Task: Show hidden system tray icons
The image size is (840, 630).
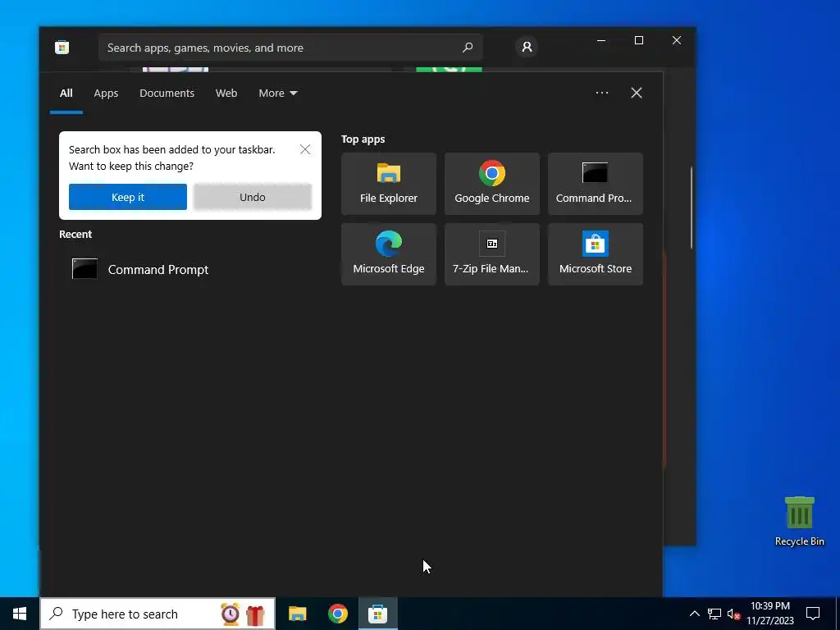Action: point(694,614)
